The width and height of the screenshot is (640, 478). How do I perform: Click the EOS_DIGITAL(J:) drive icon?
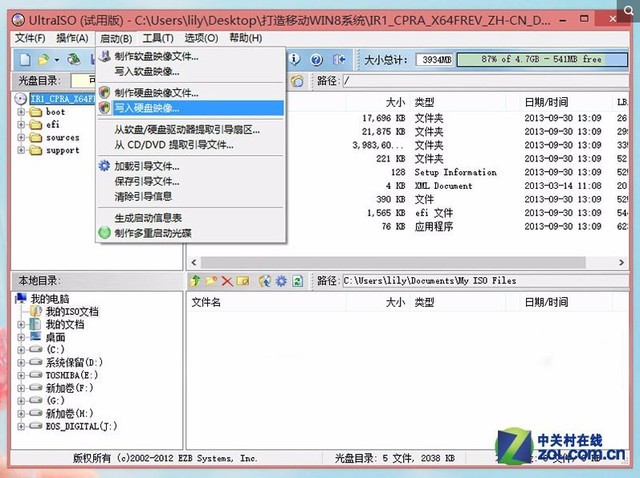click(36, 426)
